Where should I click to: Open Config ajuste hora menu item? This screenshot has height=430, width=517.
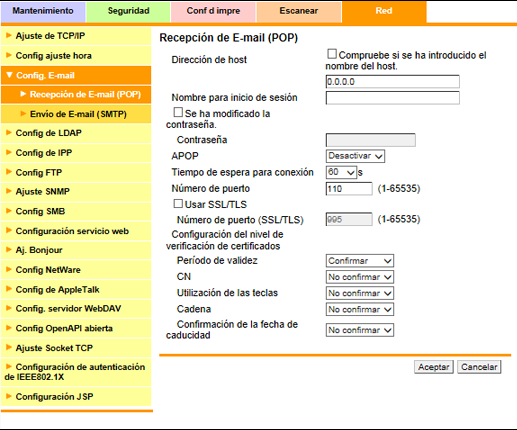76,56
